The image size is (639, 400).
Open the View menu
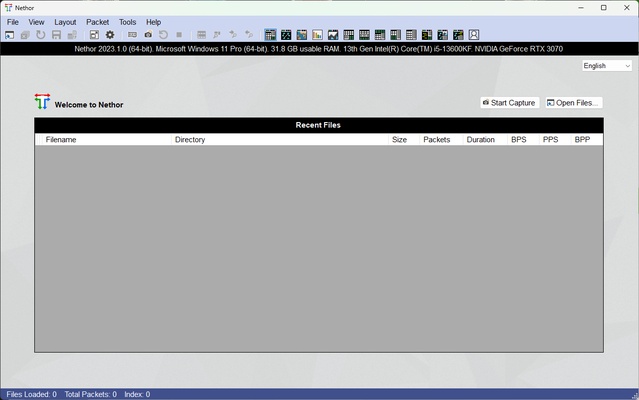point(36,22)
